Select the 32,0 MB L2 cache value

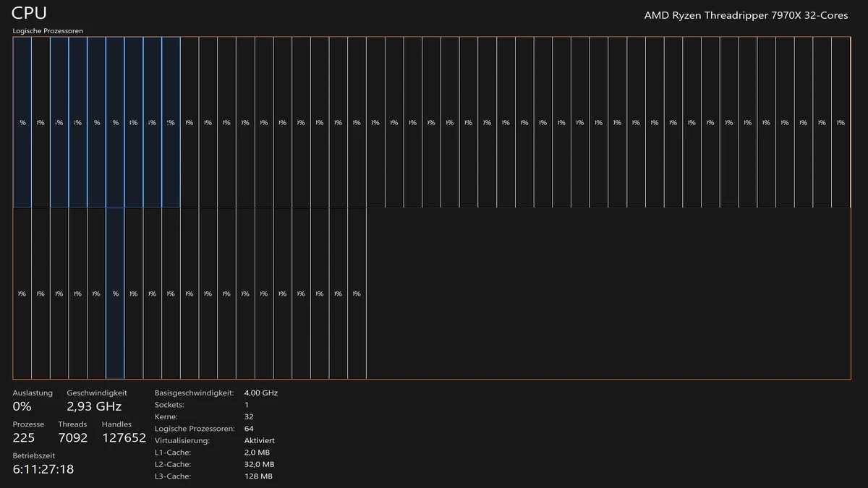pyautogui.click(x=260, y=464)
